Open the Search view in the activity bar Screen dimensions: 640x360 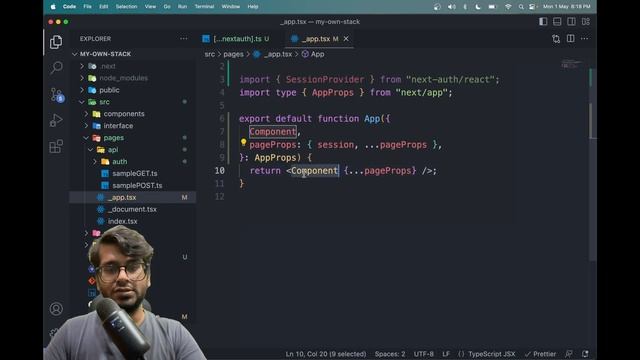click(56, 67)
